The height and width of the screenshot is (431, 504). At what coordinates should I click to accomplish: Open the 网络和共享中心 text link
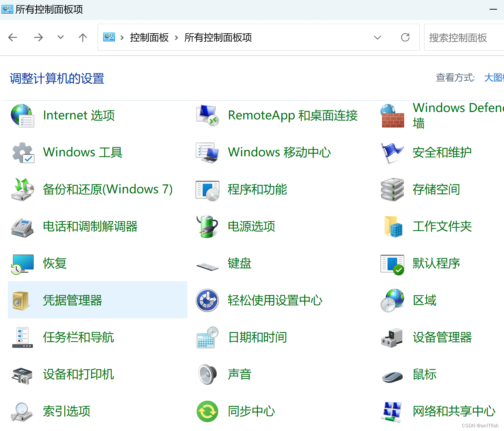(x=454, y=411)
